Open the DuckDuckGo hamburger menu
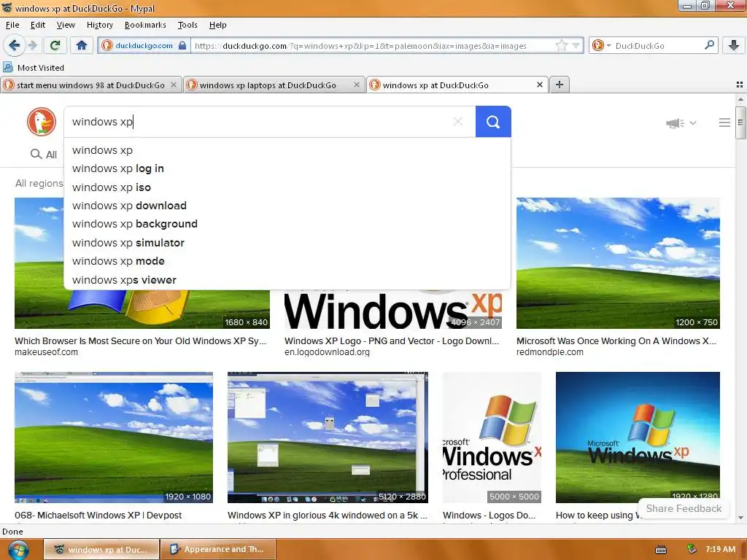This screenshot has height=560, width=747. 724,122
